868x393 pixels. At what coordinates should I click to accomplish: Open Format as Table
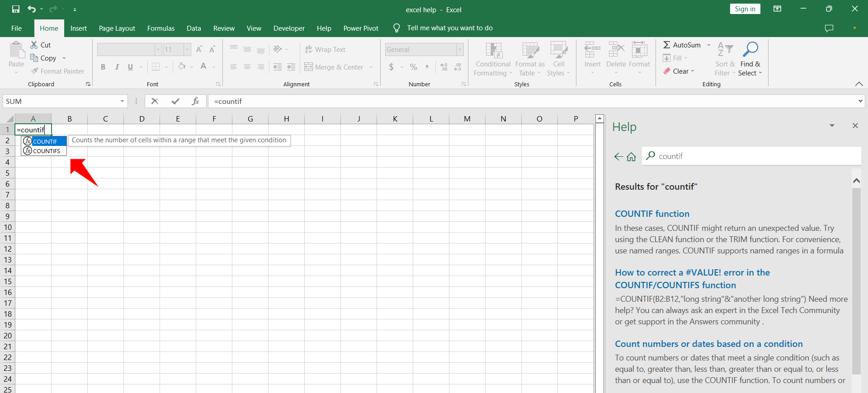point(530,59)
